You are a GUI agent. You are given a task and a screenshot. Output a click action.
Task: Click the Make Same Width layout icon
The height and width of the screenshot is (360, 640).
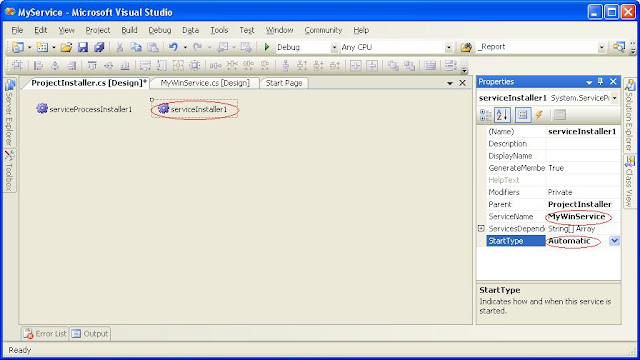(x=145, y=65)
